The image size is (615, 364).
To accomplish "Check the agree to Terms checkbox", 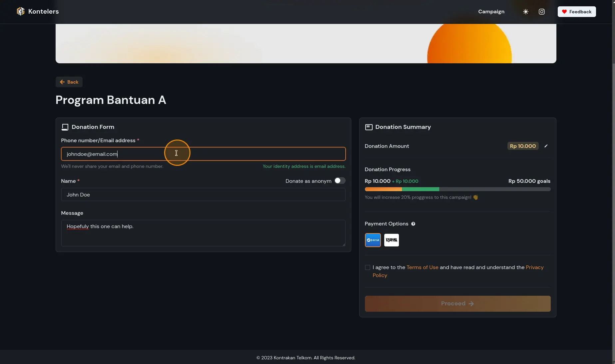I will coord(368,267).
